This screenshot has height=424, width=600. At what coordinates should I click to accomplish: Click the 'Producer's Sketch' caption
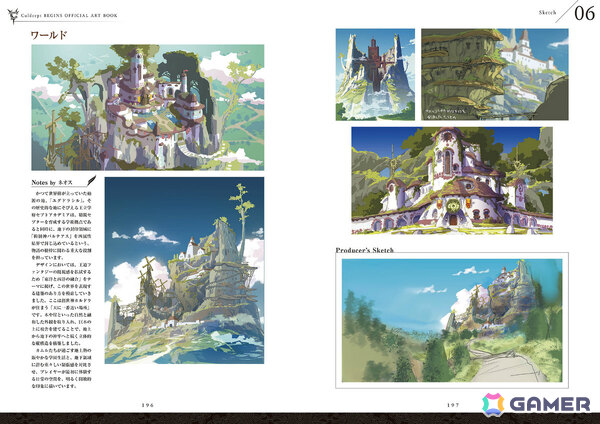[x=364, y=250]
